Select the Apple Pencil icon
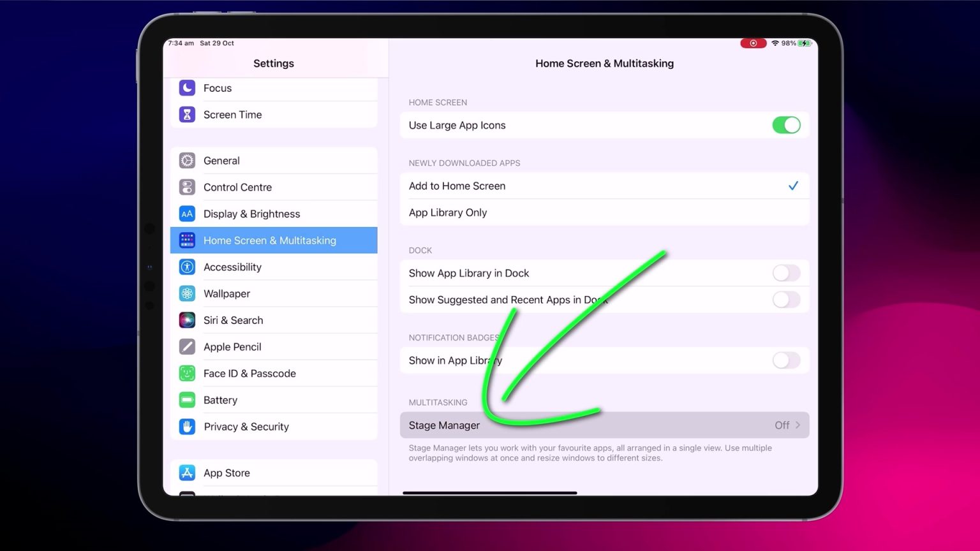The width and height of the screenshot is (980, 551). (187, 346)
